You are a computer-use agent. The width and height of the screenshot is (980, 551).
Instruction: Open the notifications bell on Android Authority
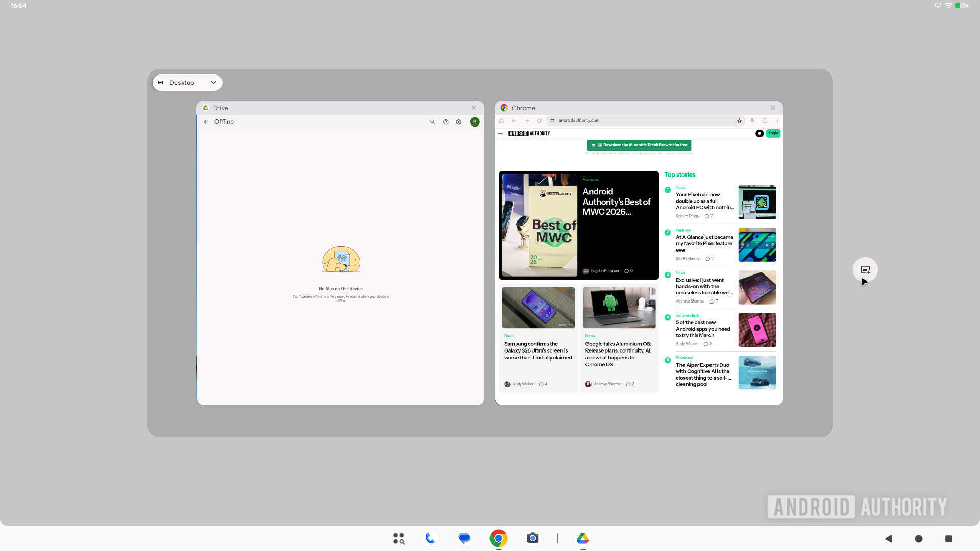coord(760,133)
